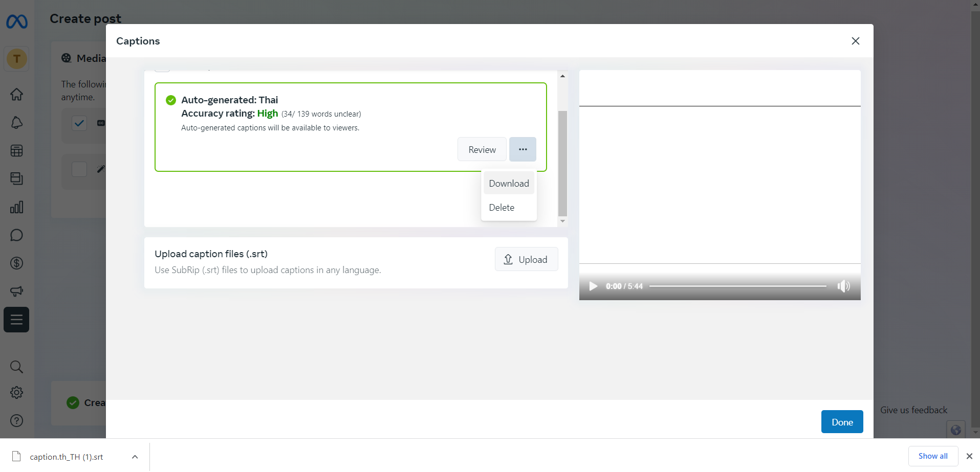
Task: Select Download from the caption menu
Action: pyautogui.click(x=509, y=184)
